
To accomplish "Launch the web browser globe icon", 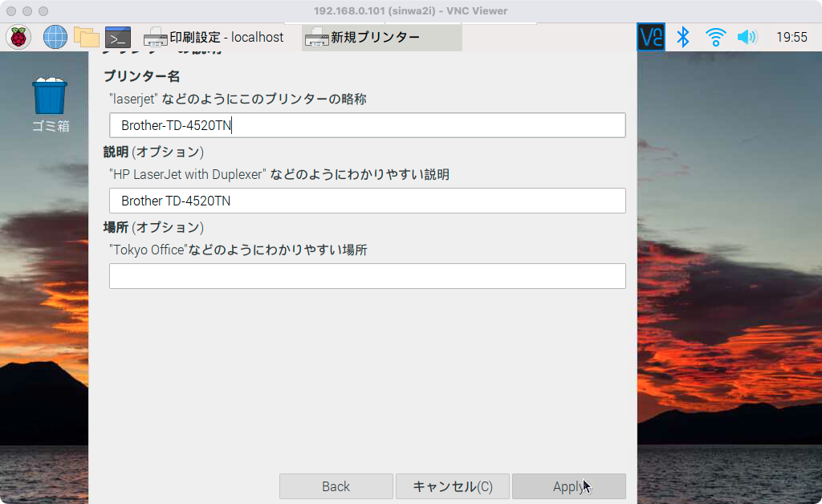I will (55, 37).
